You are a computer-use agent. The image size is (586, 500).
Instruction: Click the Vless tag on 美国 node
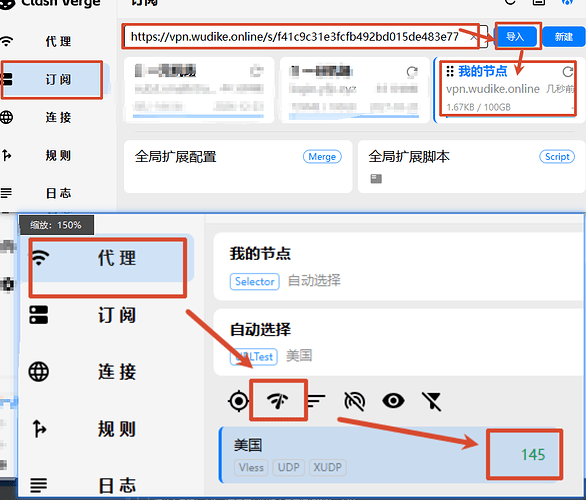(x=251, y=467)
